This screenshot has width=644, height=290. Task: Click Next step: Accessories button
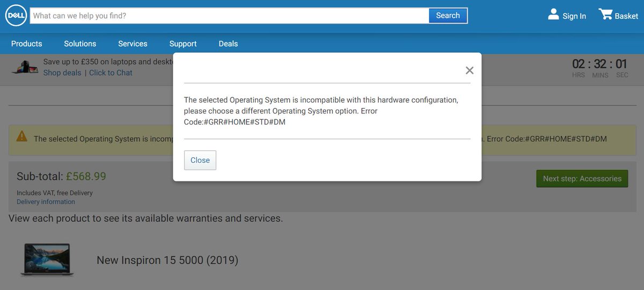point(582,179)
